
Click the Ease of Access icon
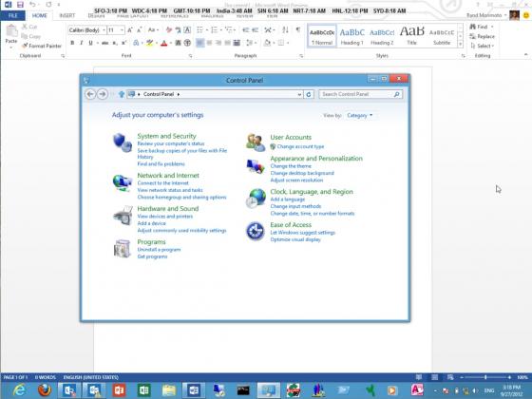(x=256, y=232)
